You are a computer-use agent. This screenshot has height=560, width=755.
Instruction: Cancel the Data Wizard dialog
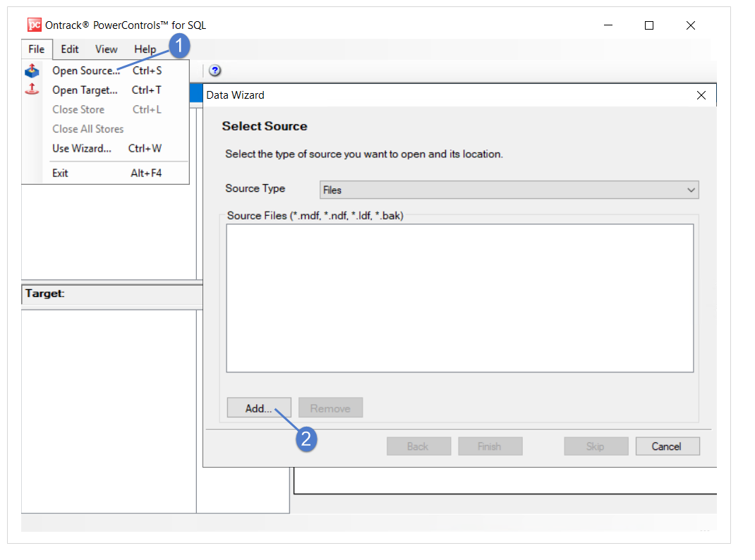pyautogui.click(x=668, y=446)
